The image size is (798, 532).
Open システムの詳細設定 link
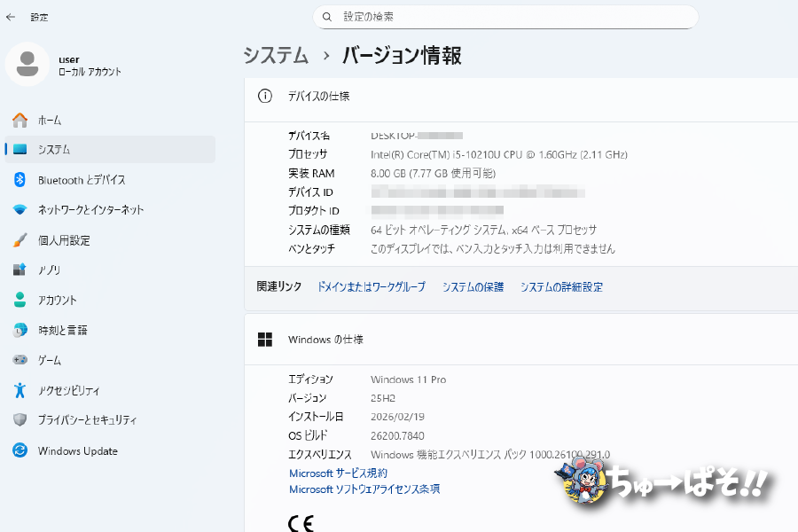click(561, 287)
